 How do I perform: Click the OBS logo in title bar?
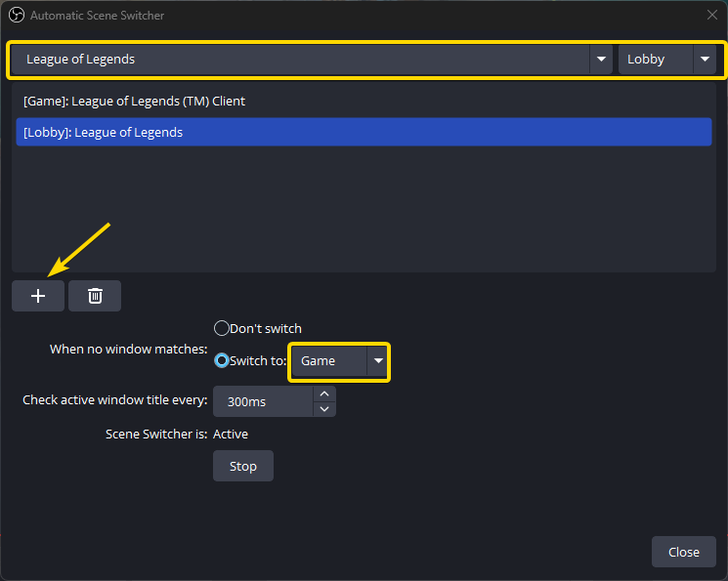coord(17,16)
